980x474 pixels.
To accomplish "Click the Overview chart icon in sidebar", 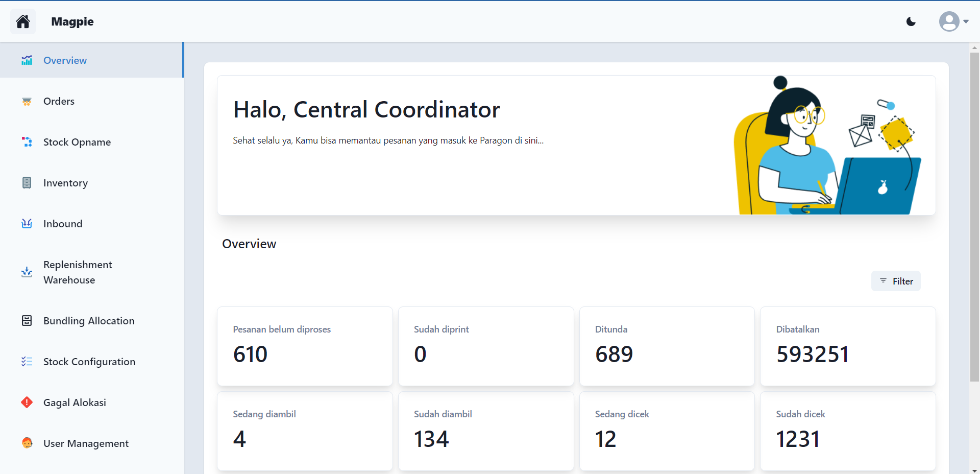I will tap(27, 60).
